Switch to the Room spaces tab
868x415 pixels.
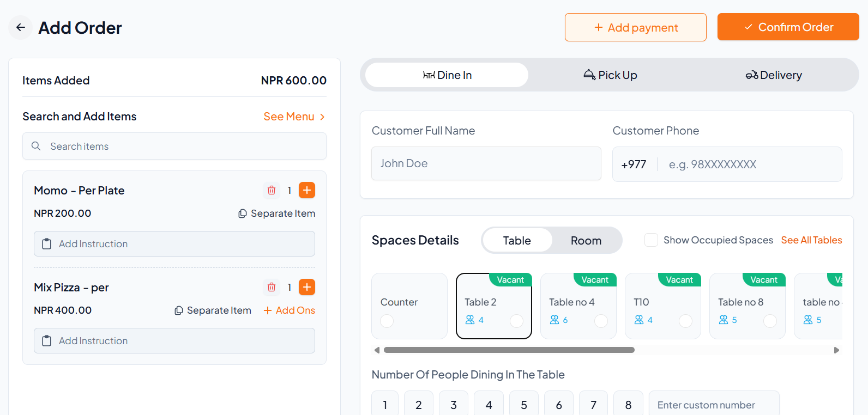click(x=586, y=241)
